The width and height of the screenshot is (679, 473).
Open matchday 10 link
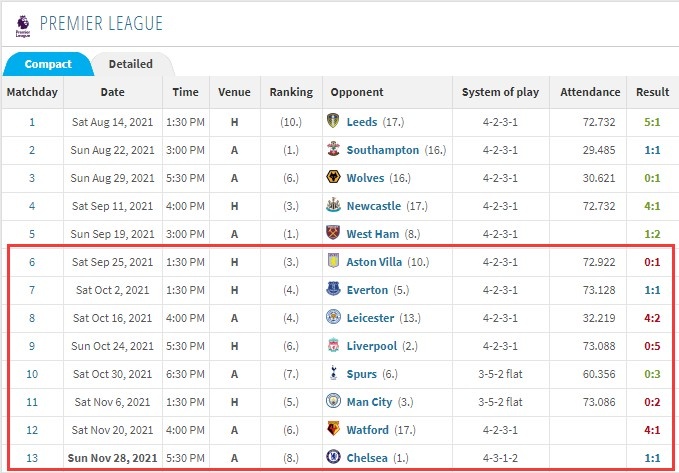coord(32,374)
